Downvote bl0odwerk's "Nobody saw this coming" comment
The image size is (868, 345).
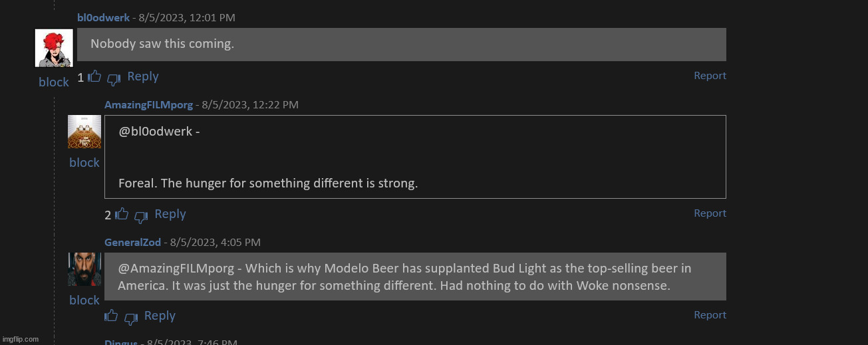click(114, 79)
